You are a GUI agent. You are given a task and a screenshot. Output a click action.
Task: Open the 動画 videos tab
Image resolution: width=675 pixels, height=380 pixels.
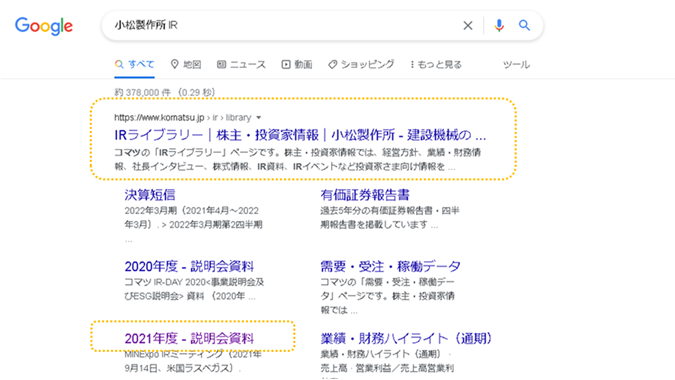297,65
